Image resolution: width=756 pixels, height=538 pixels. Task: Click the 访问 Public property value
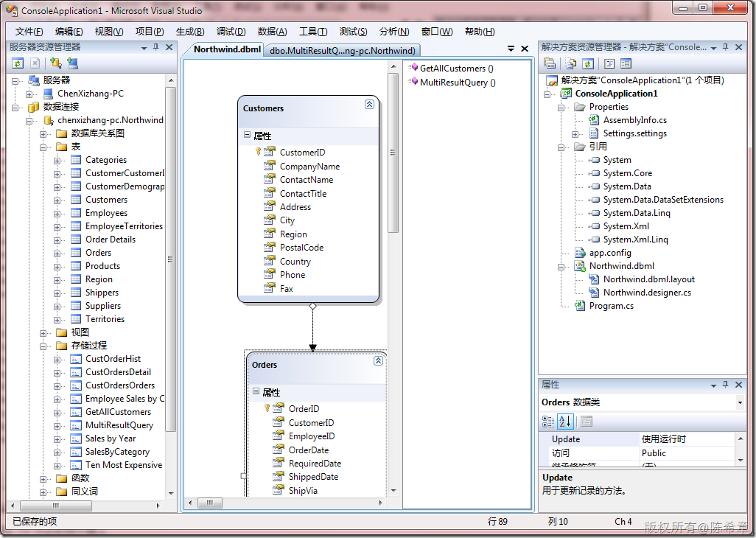tap(687, 453)
